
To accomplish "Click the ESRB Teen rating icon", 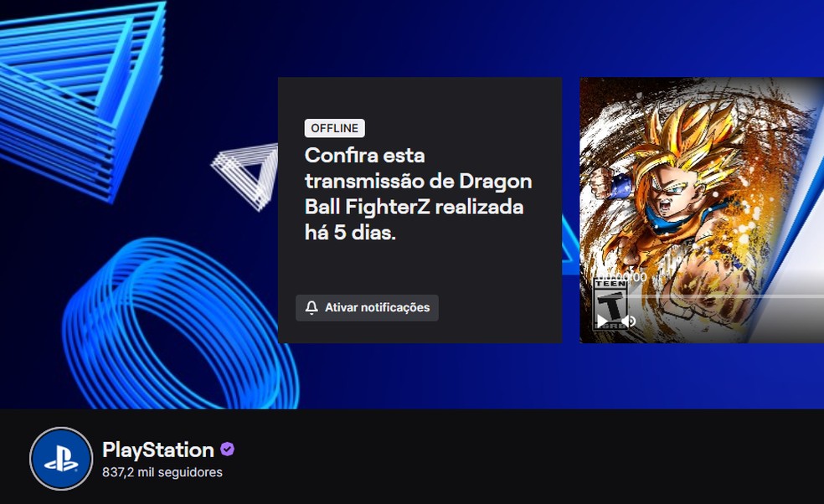I will coord(610,304).
